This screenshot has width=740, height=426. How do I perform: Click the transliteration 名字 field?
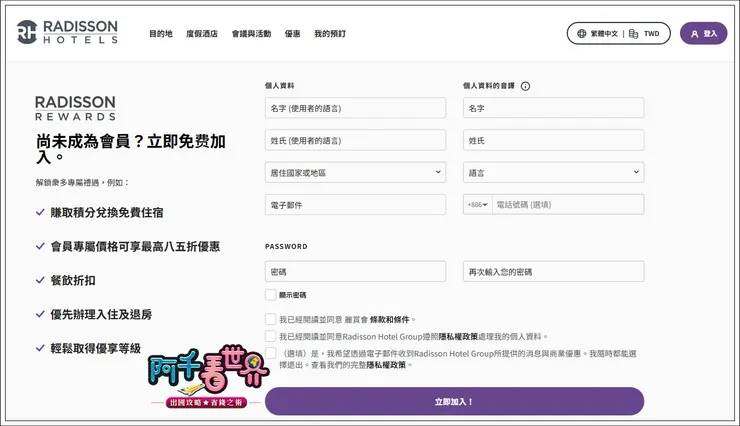(554, 108)
